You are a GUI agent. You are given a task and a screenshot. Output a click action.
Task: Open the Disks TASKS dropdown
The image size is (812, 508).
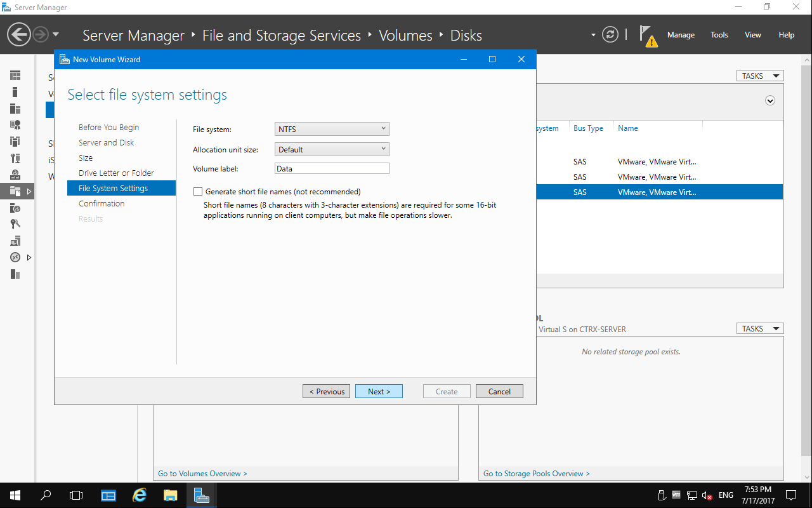coord(760,76)
